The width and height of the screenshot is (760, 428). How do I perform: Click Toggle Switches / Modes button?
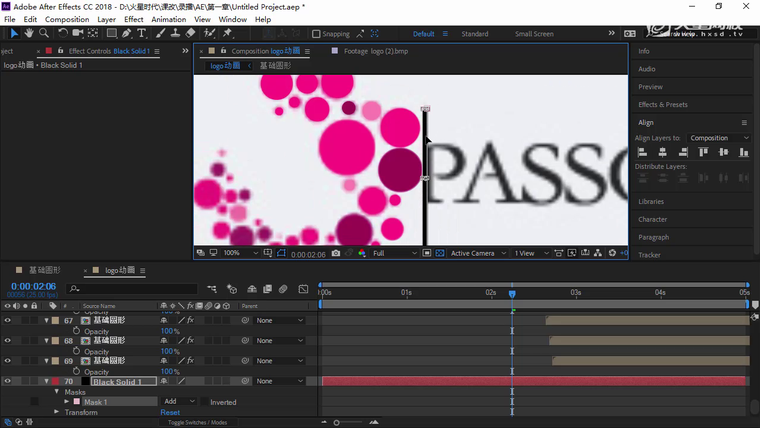point(197,423)
